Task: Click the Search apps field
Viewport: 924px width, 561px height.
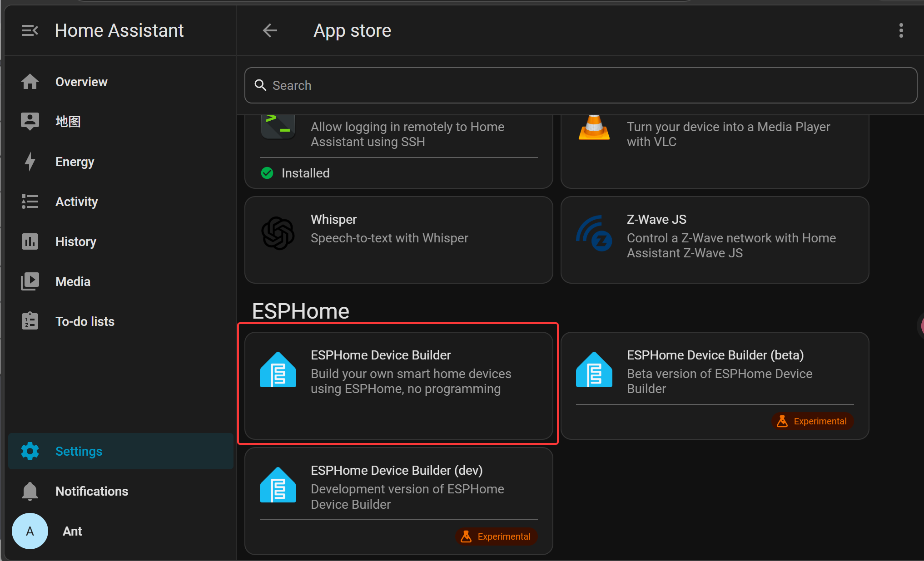Action: pyautogui.click(x=581, y=85)
